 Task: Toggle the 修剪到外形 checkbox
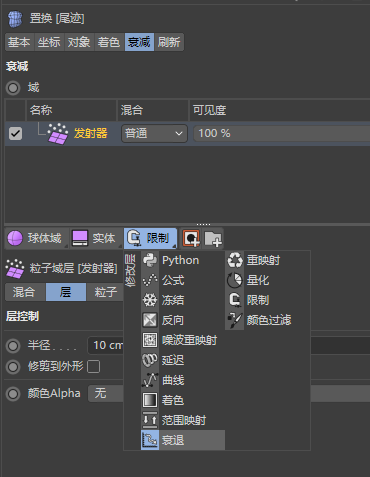[x=93, y=367]
